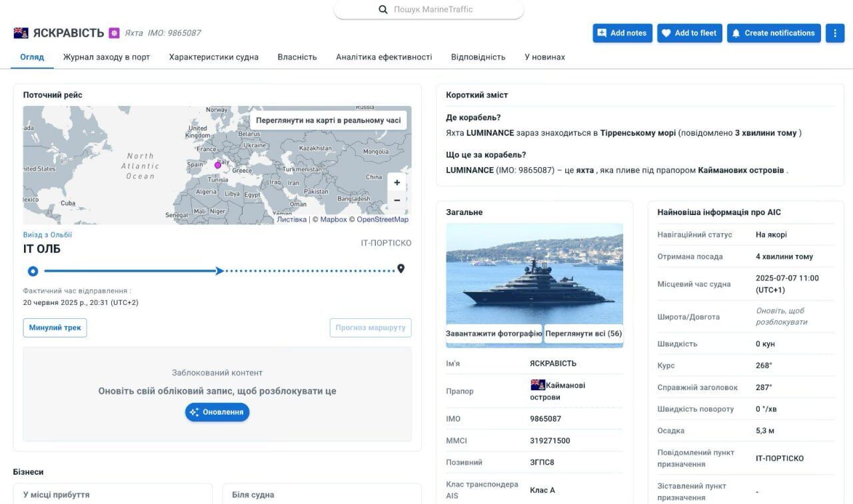Click the У місці прибуття card heading
Image resolution: width=853 pixels, height=504 pixels.
coord(56,495)
